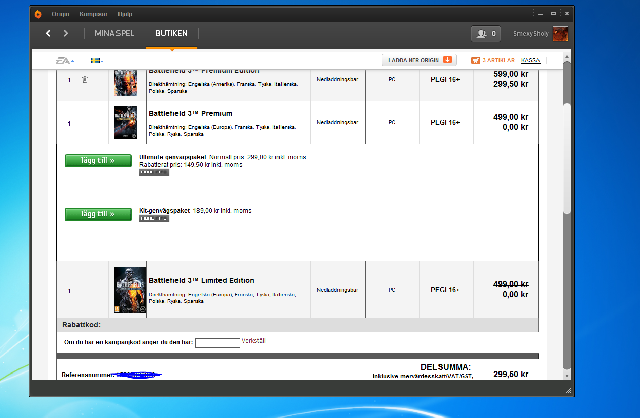Click the user avatar picture
640x418 pixels.
pyautogui.click(x=560, y=33)
